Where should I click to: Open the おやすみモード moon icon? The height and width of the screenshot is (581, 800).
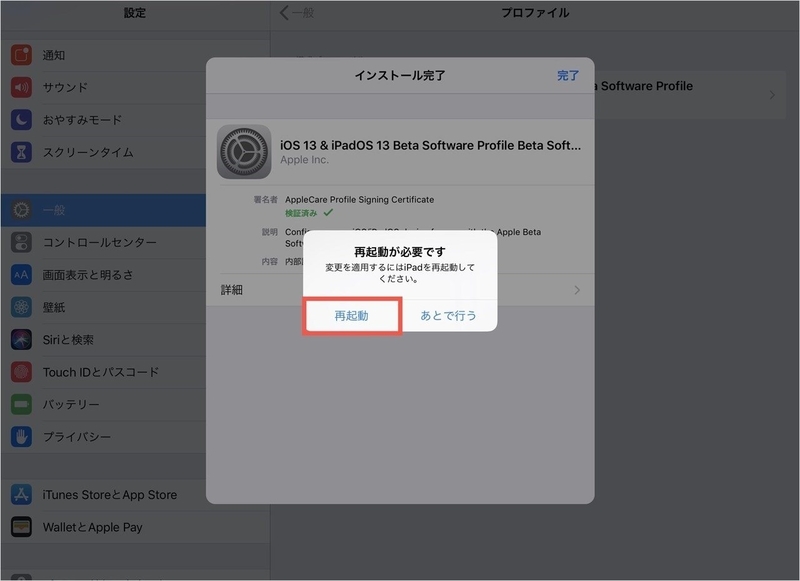pyautogui.click(x=21, y=120)
